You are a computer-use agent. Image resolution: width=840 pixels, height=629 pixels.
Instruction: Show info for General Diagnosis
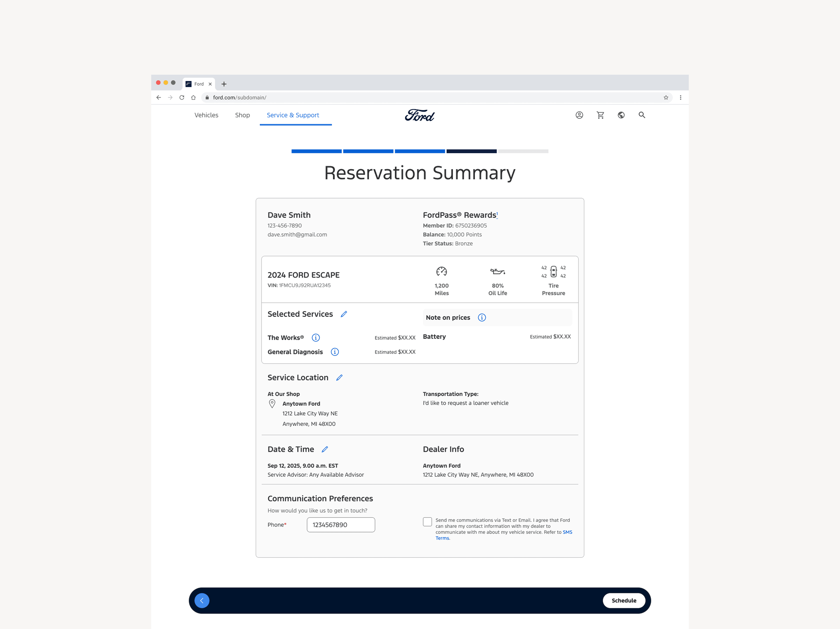tap(335, 352)
